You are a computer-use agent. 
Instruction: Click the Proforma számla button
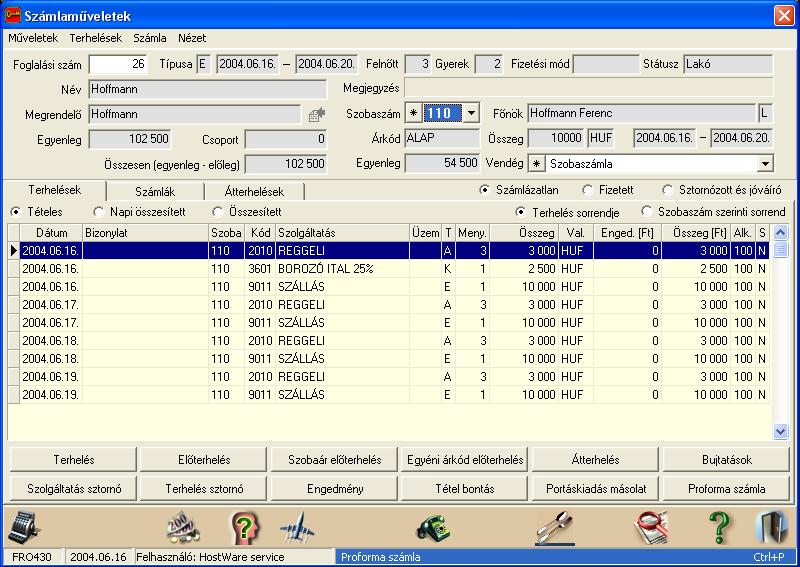pos(727,488)
